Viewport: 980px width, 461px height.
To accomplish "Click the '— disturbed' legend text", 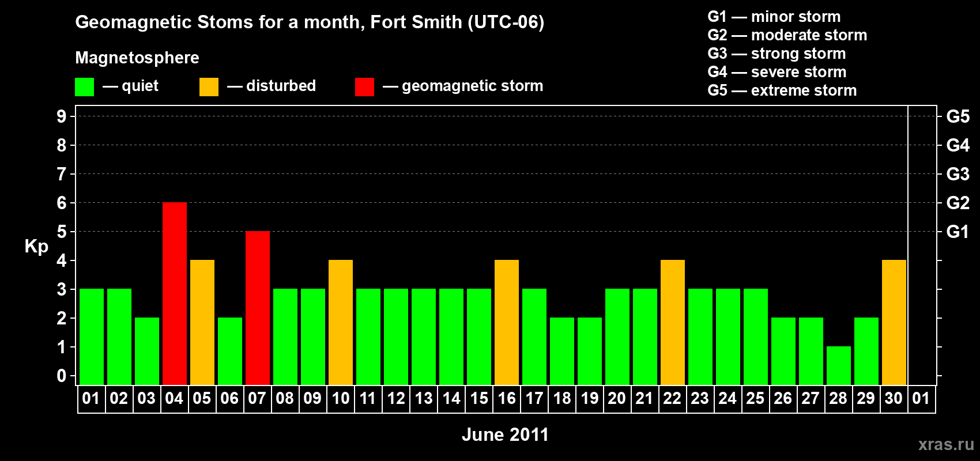I will coord(272,86).
